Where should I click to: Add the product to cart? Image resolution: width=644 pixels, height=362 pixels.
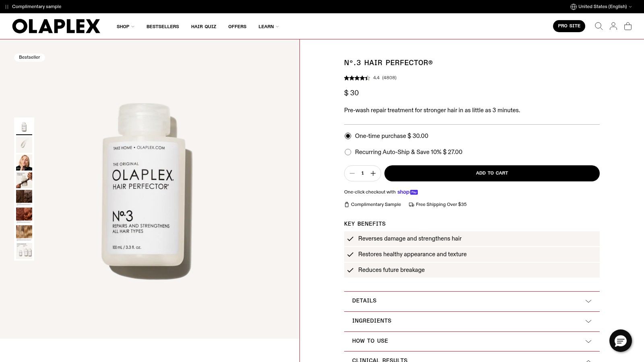point(492,173)
